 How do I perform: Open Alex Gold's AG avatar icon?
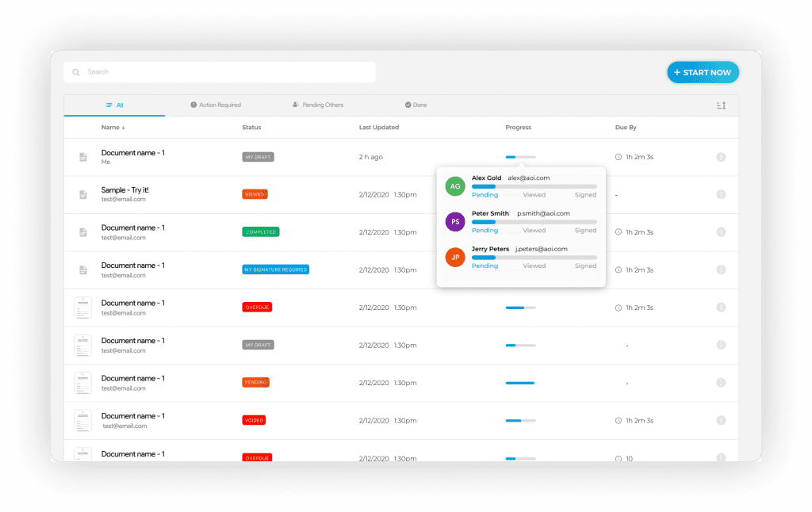point(454,185)
